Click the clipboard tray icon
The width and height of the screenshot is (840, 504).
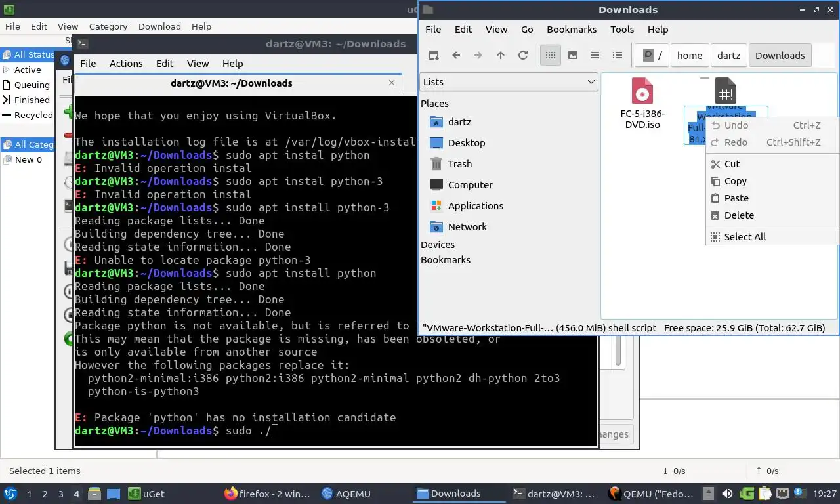tap(765, 493)
